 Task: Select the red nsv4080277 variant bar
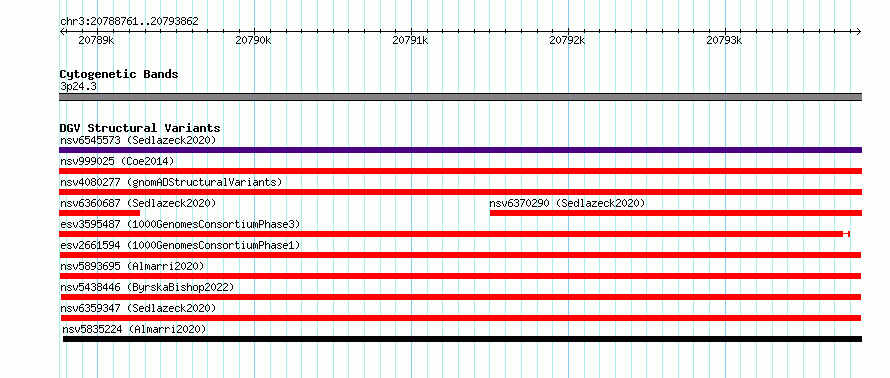point(460,192)
